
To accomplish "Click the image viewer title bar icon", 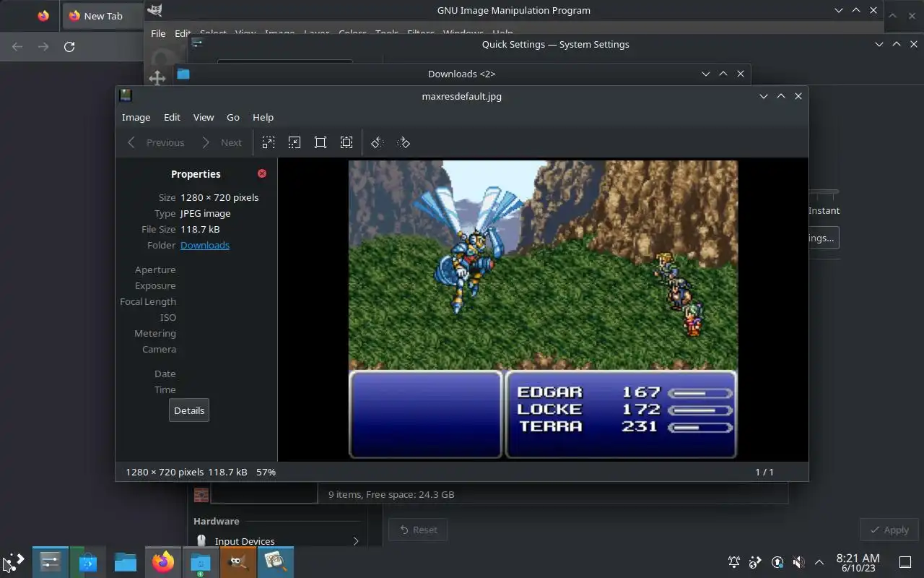I will coord(126,95).
